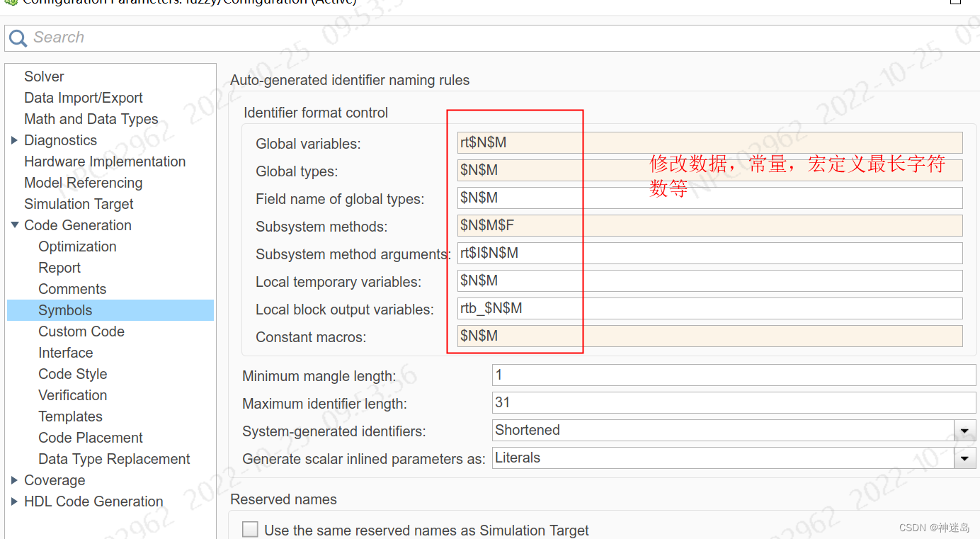Select the Diagnostics category
This screenshot has height=539, width=980.
pyautogui.click(x=60, y=140)
